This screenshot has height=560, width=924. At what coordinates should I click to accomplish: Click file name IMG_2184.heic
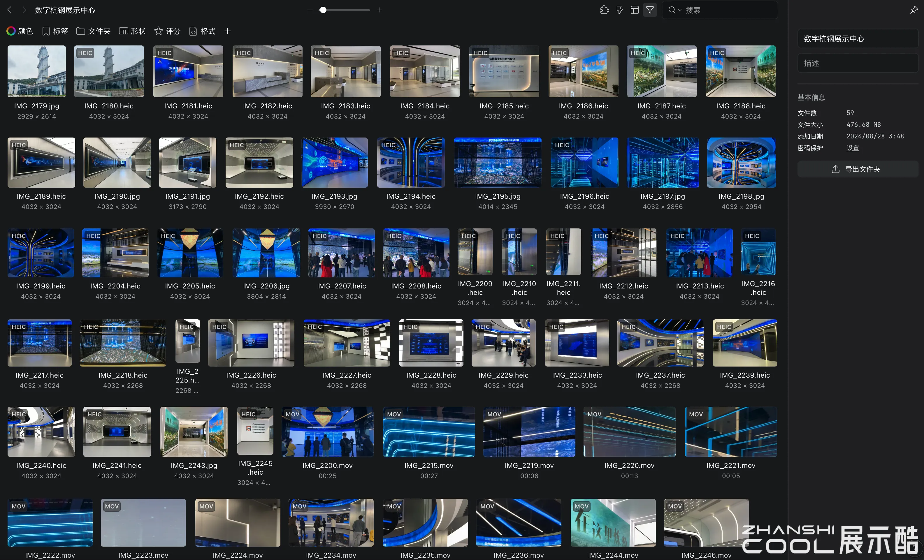(424, 106)
